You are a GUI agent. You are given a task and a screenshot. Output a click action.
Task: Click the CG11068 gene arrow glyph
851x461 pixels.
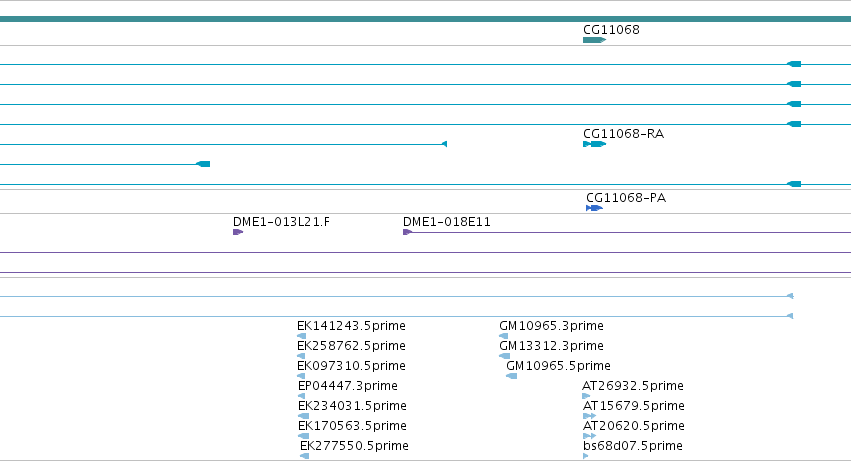tap(594, 40)
